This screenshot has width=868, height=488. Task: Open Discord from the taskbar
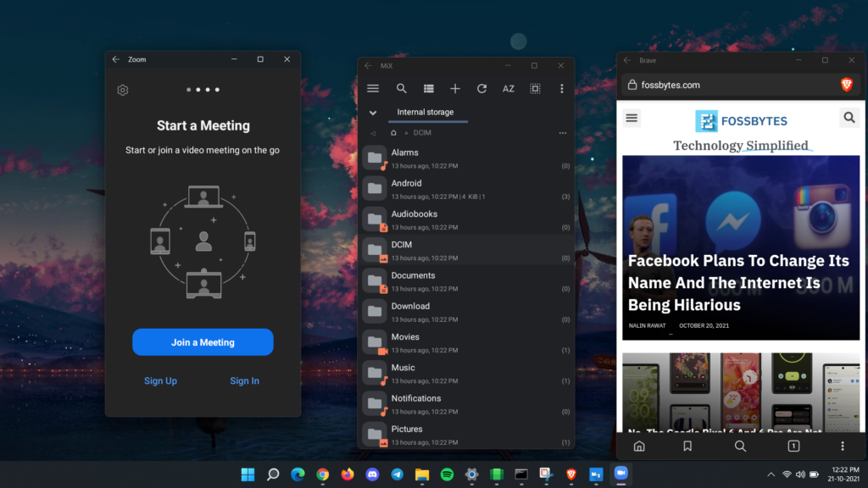point(372,474)
